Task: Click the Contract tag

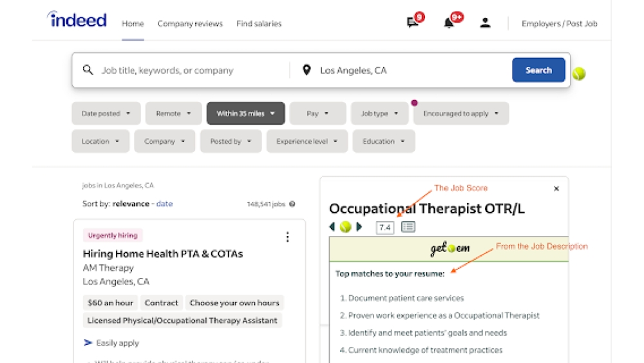Action: [x=162, y=303]
